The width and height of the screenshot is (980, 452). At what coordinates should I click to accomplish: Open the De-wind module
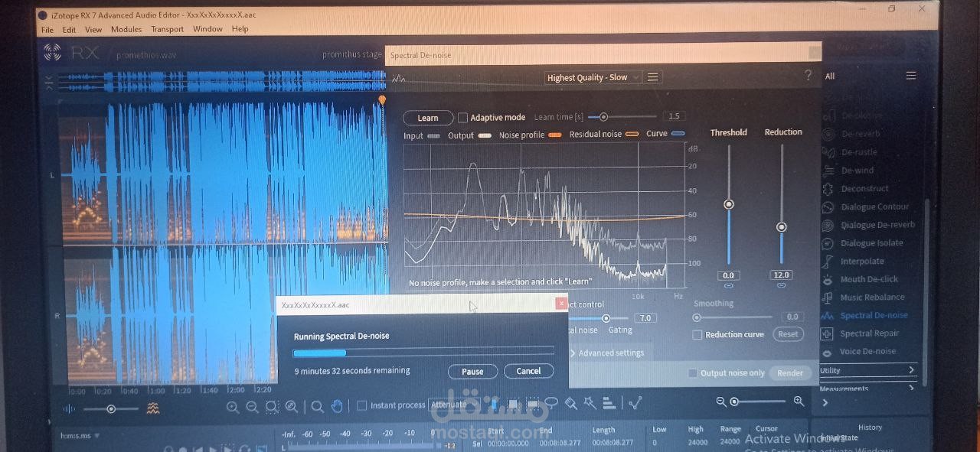click(857, 171)
